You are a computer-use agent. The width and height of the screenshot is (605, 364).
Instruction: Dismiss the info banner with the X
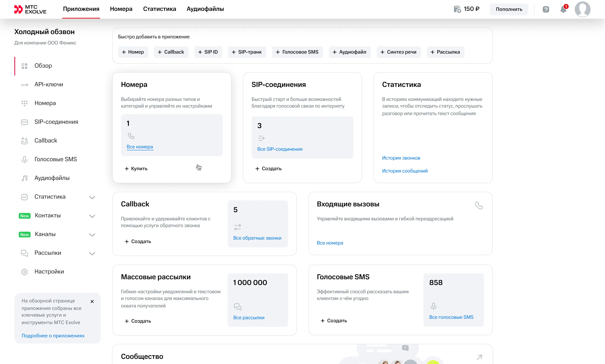(92, 301)
